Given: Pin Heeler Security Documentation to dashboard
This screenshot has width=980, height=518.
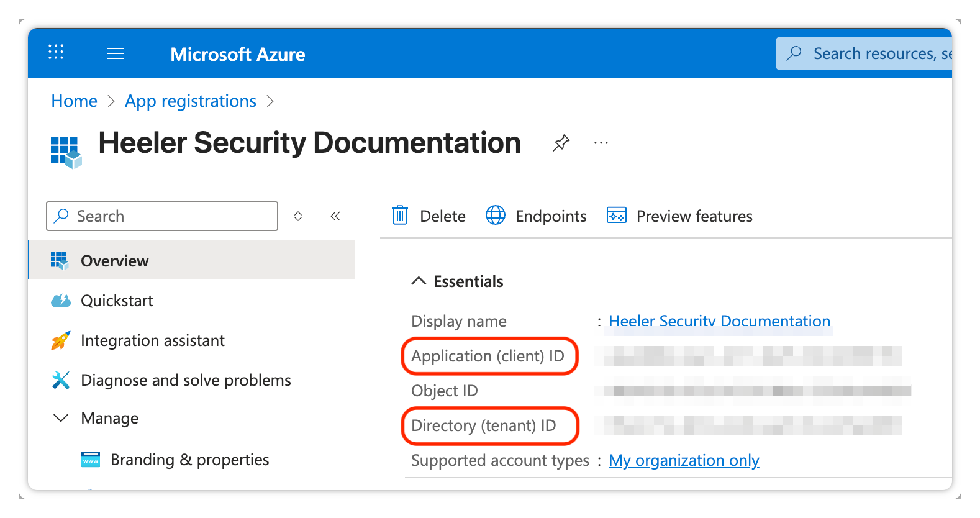Looking at the screenshot, I should pos(561,143).
